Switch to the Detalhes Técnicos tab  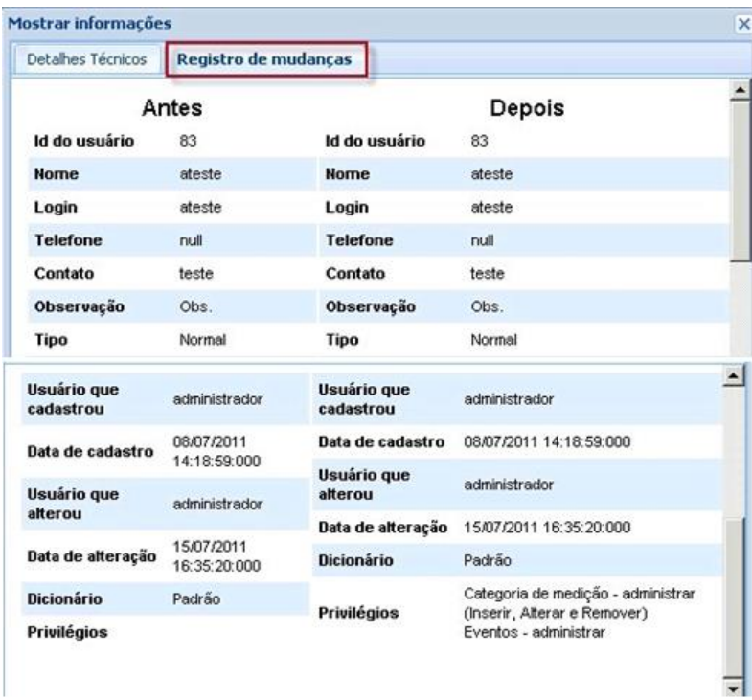pos(86,59)
